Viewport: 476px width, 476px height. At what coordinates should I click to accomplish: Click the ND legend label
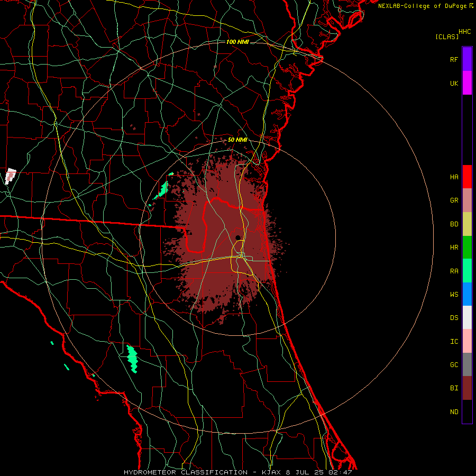(x=454, y=411)
